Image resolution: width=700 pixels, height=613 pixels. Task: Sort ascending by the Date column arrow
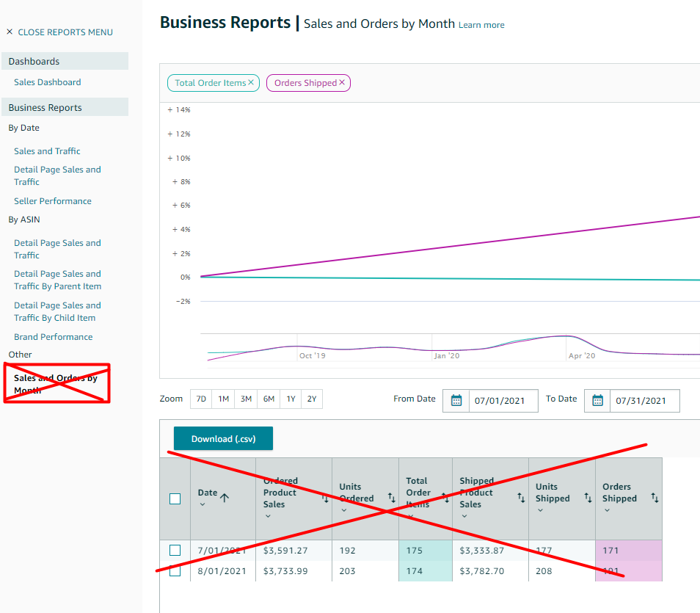coord(225,498)
